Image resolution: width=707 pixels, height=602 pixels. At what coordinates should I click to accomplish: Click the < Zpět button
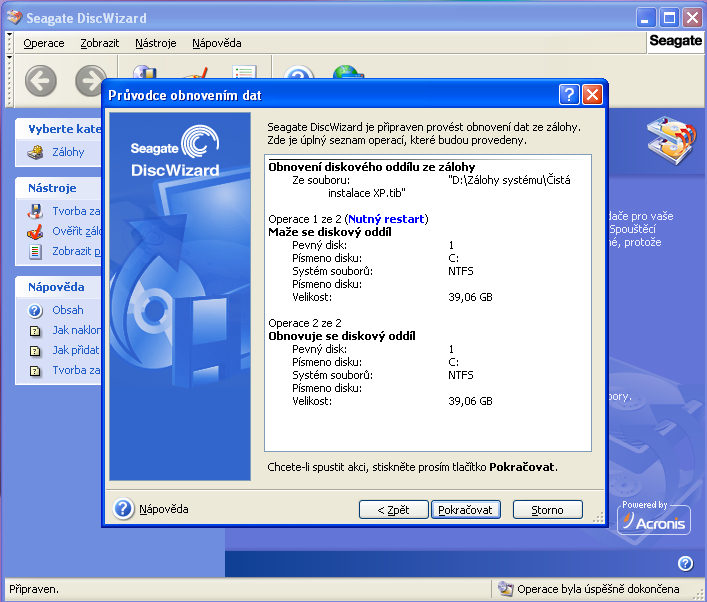[393, 510]
